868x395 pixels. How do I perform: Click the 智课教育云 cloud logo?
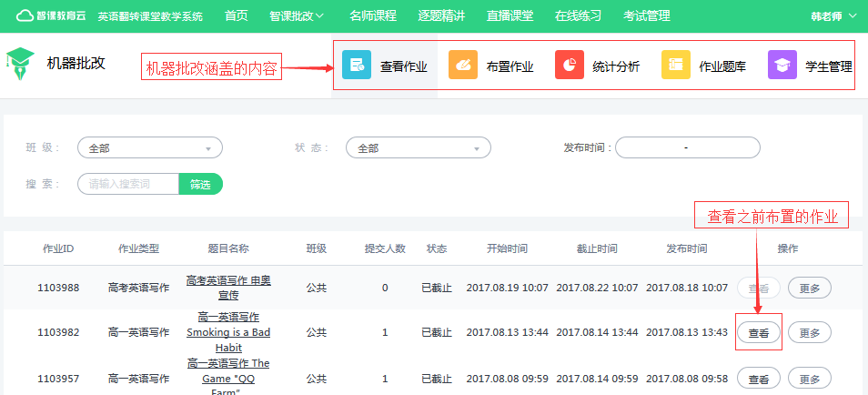pos(50,15)
